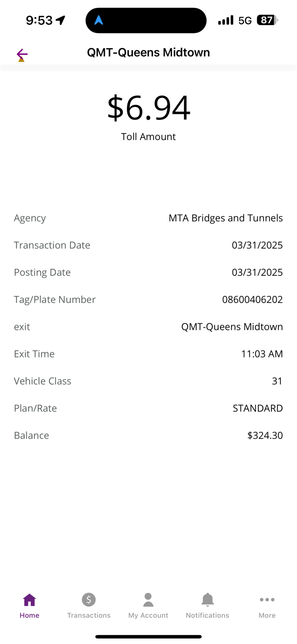Tap the location arrow beside the clock
Image resolution: width=297 pixels, height=644 pixels.
tap(61, 20)
